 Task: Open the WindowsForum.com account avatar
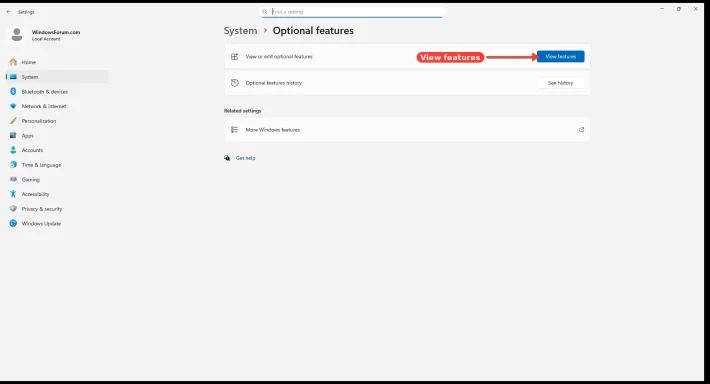pos(17,35)
